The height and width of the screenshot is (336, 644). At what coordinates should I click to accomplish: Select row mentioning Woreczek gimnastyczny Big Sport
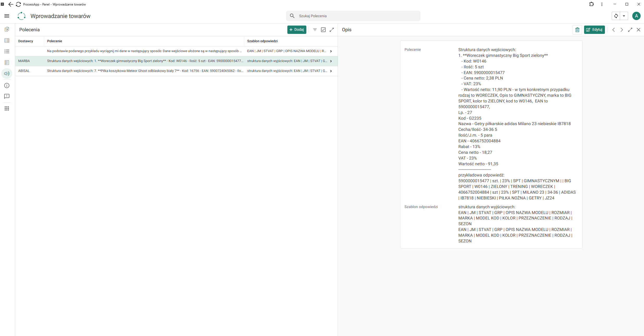click(176, 61)
